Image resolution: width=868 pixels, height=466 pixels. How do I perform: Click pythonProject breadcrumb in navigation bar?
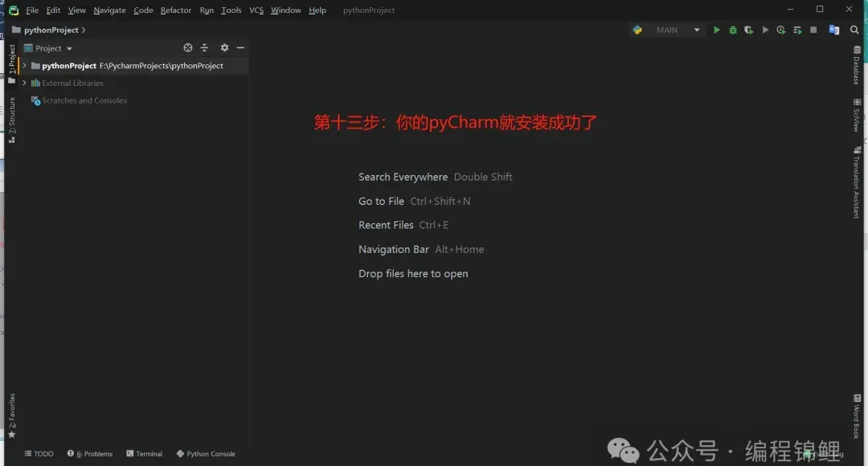tap(51, 30)
